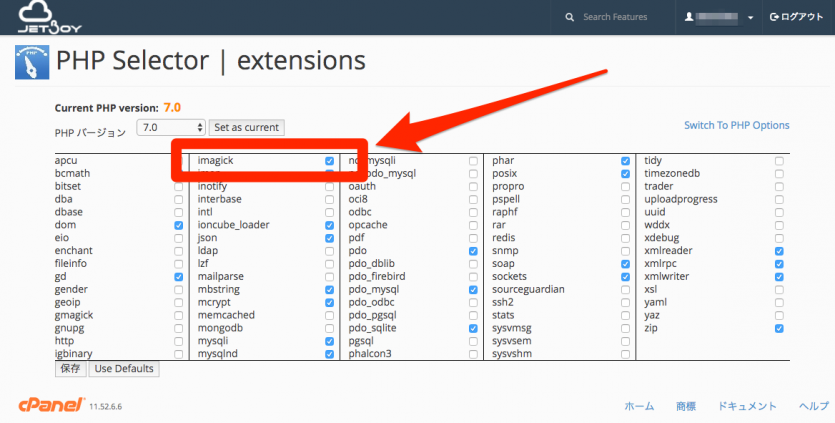Click the Use Defaults button

124,369
